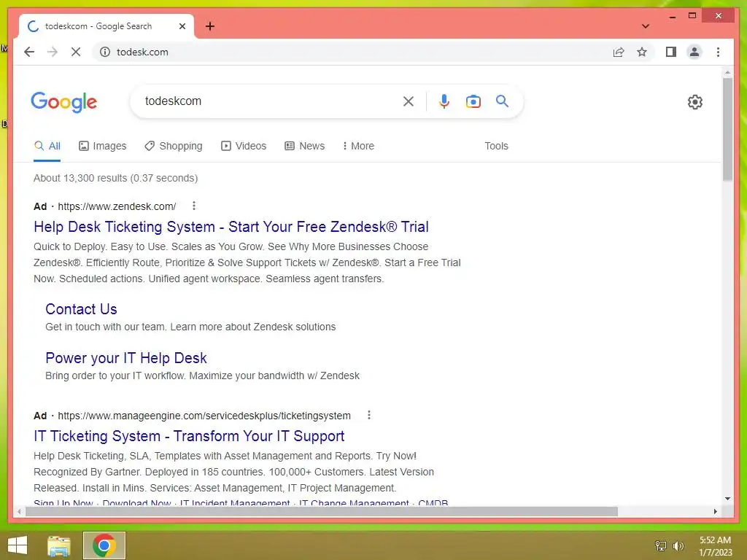Switch to Shopping results

[174, 146]
